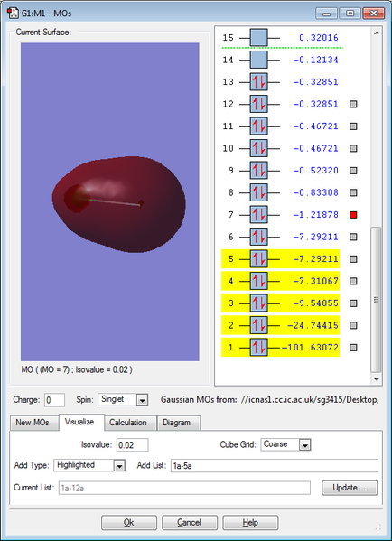Click the orbital list scrollbar thumb

coord(376,299)
